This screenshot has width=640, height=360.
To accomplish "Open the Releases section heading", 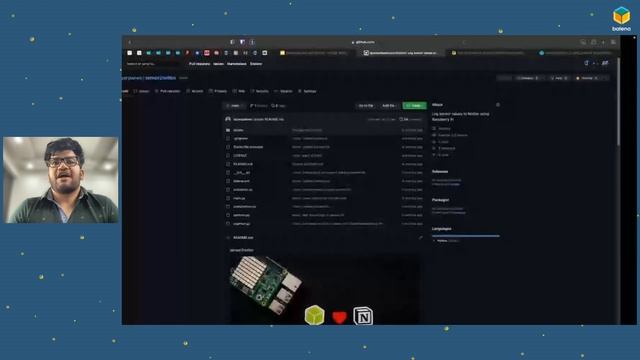I will click(440, 171).
